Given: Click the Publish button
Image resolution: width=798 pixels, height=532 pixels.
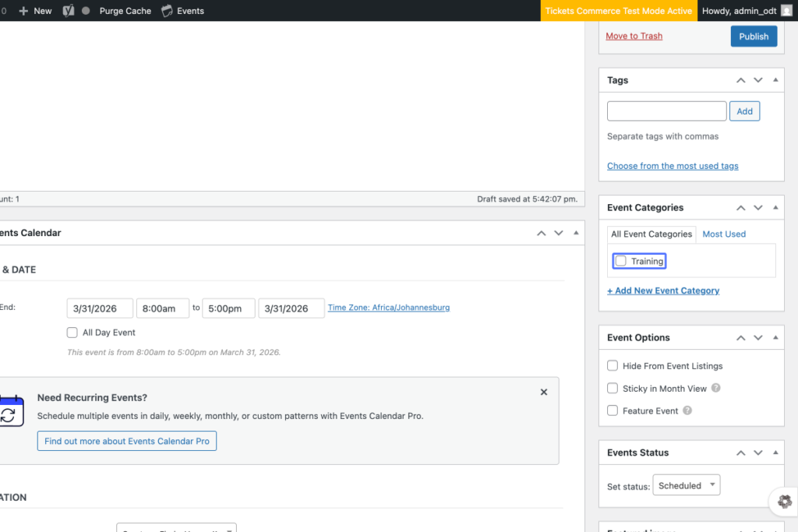Looking at the screenshot, I should 754,36.
